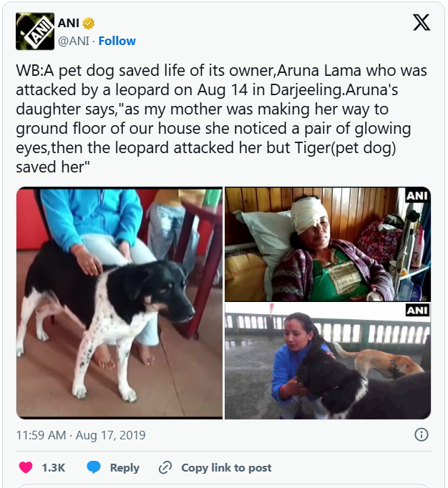The height and width of the screenshot is (488, 448).
Task: Follow the ANI account
Action: (117, 41)
